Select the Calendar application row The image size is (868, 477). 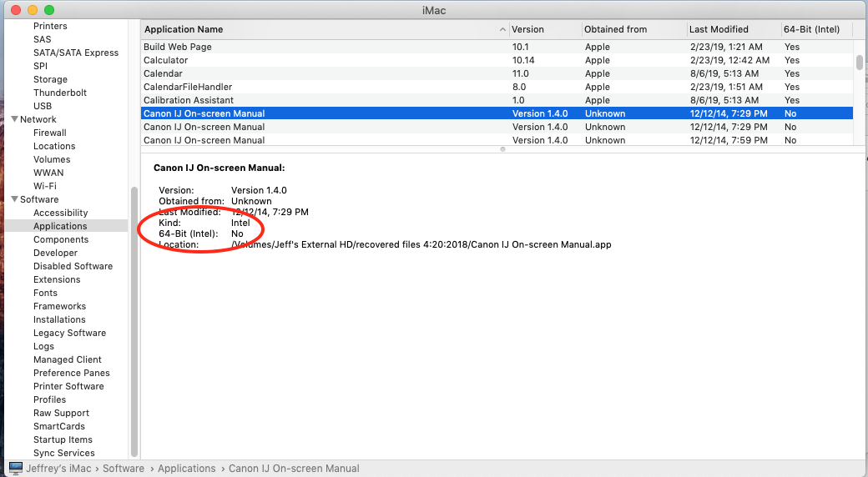coord(497,73)
